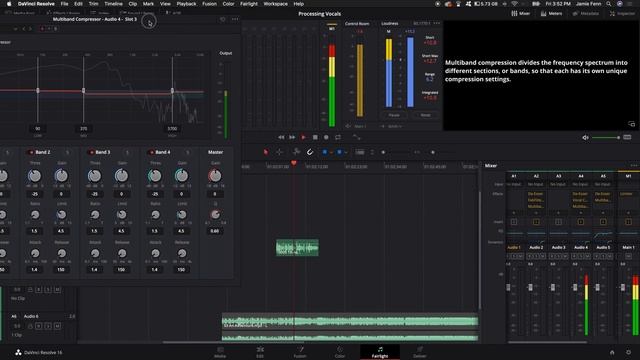640x360 pixels.
Task: Click the blue Flag marker button
Action: 325,152
